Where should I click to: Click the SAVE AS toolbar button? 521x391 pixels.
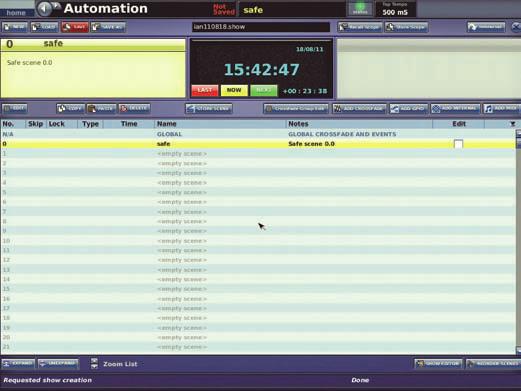click(x=108, y=27)
